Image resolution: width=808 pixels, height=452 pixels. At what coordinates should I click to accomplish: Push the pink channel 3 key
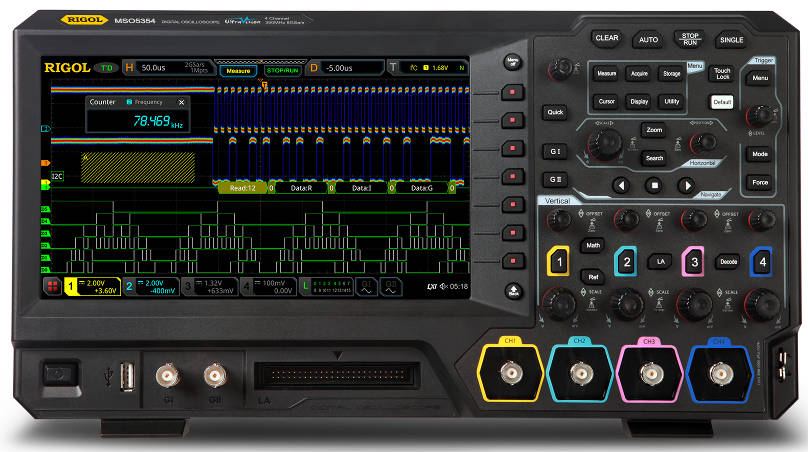694,262
